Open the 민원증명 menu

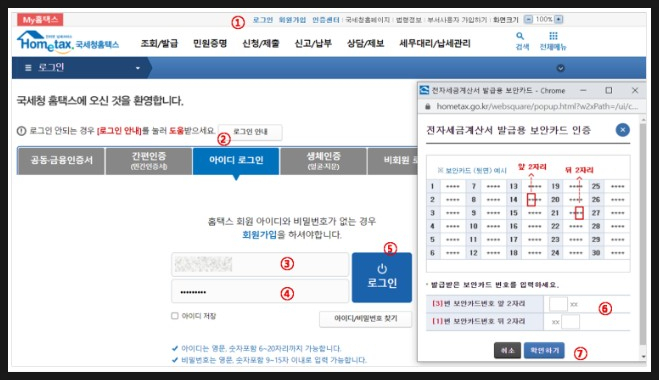(x=210, y=43)
